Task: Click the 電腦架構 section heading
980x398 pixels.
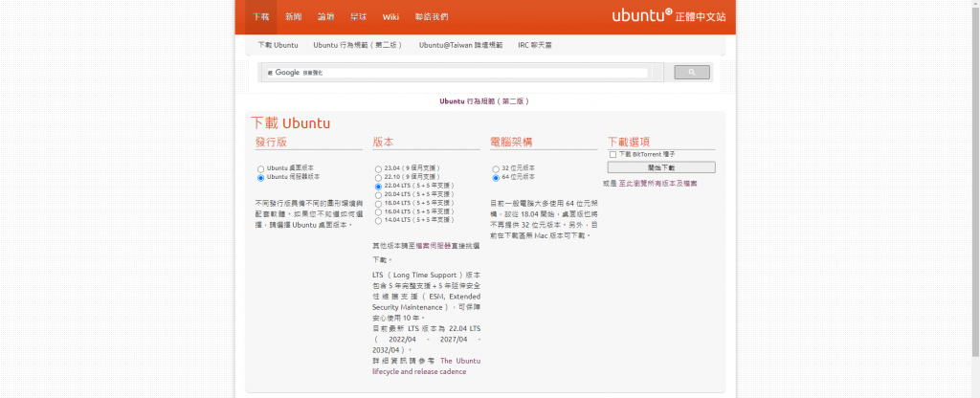Action: tap(511, 142)
